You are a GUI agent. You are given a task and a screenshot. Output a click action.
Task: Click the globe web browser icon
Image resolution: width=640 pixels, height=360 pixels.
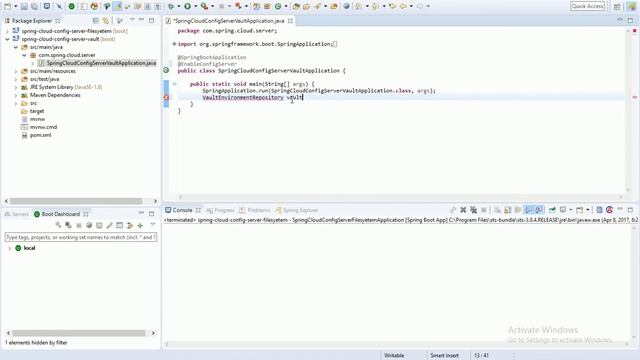[x=346, y=6]
